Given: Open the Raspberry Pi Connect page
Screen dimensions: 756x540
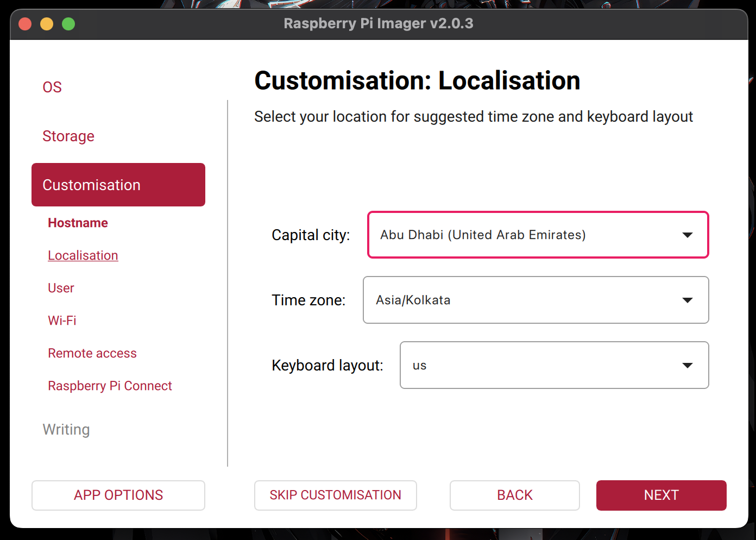Looking at the screenshot, I should coord(110,386).
